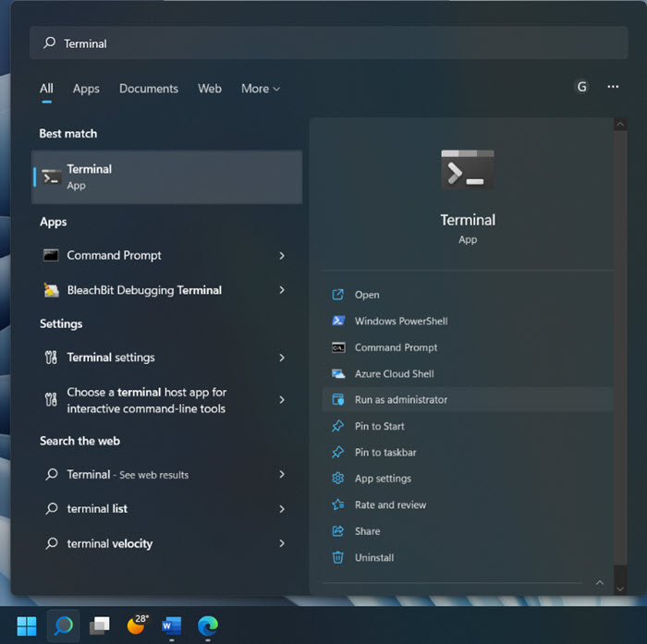Click the G user account icon

[x=581, y=87]
